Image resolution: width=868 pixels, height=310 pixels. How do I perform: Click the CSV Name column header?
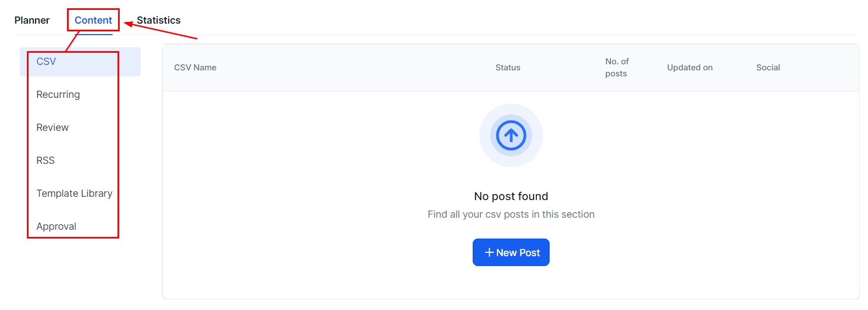coord(195,68)
